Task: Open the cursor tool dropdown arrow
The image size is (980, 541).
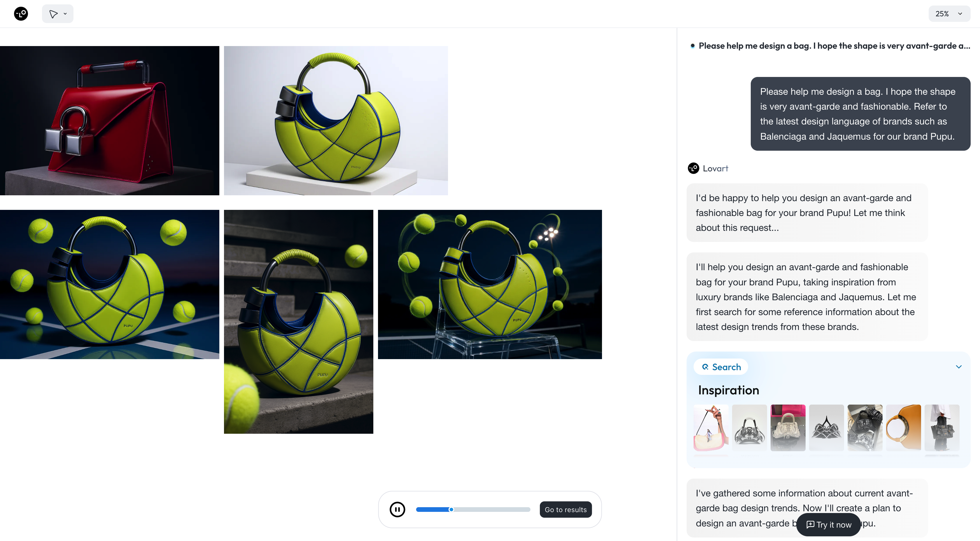Action: click(x=65, y=14)
